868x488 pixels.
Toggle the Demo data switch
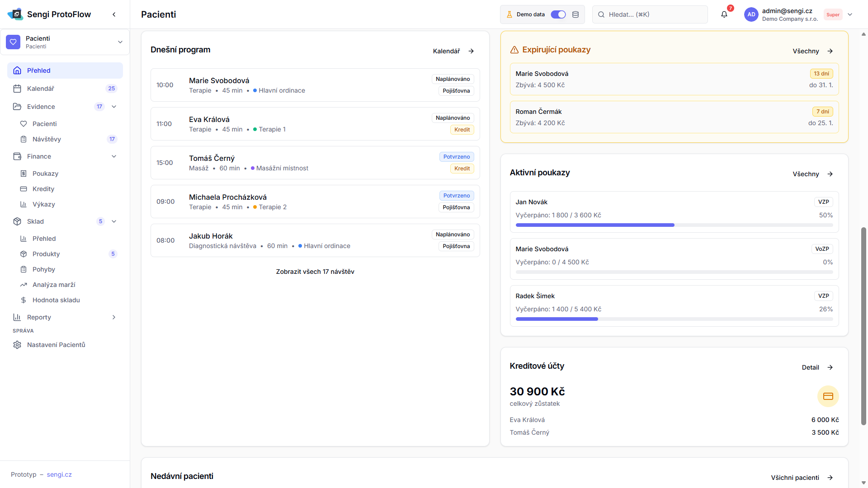tap(558, 14)
